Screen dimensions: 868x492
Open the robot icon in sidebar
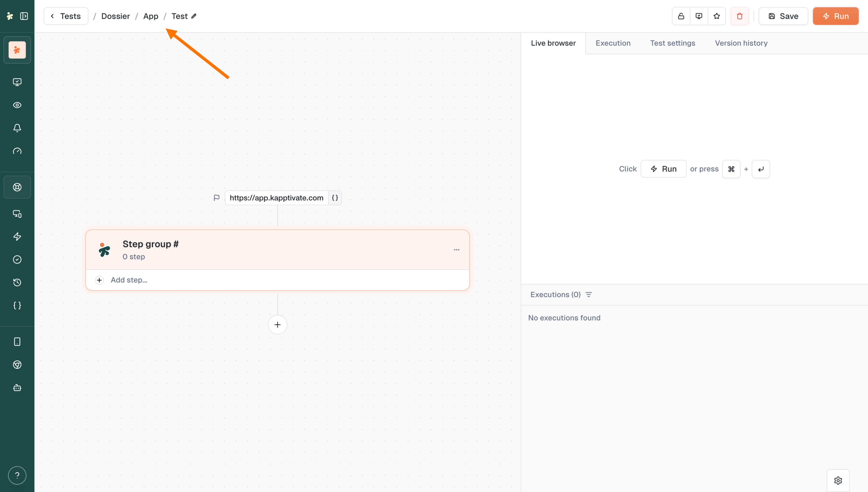click(x=17, y=387)
